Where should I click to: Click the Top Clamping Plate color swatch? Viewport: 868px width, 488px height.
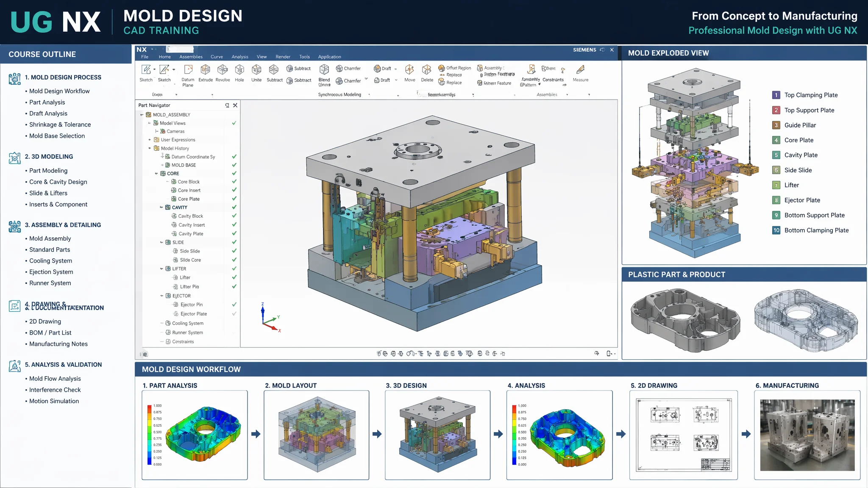tap(776, 95)
